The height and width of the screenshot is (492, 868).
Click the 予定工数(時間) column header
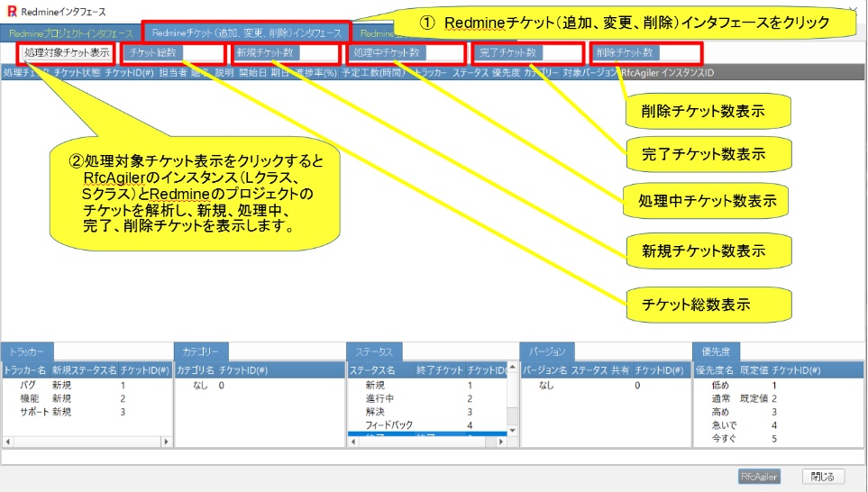(374, 72)
